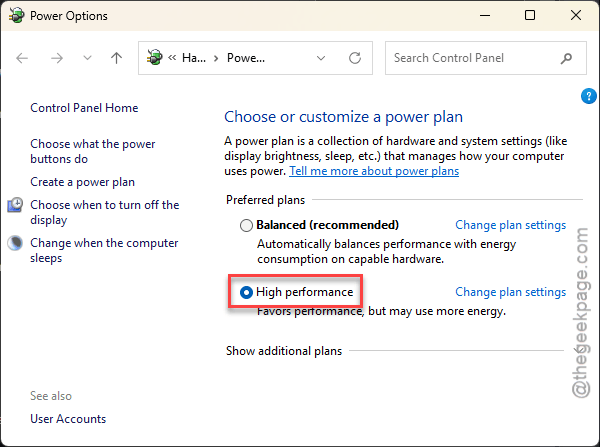
Task: Click the sleep moon icon in sidebar
Action: [x=15, y=243]
